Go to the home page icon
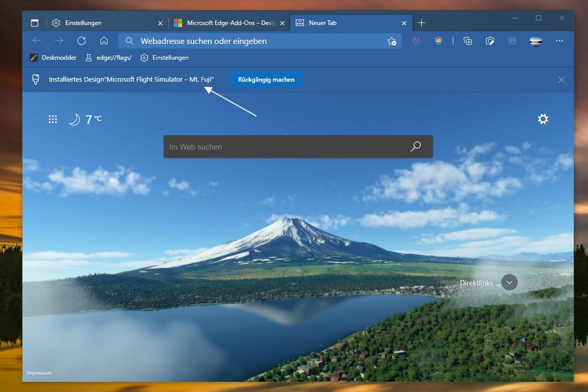This screenshot has width=588, height=392. pos(104,41)
